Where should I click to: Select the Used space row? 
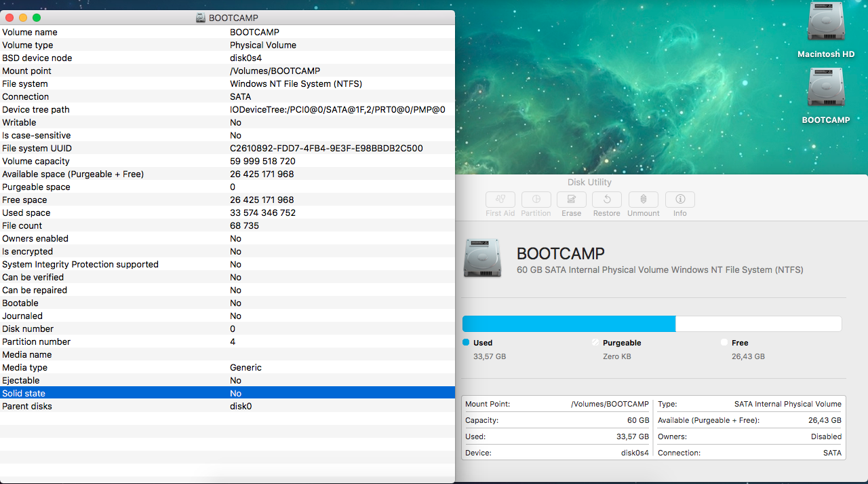point(227,212)
